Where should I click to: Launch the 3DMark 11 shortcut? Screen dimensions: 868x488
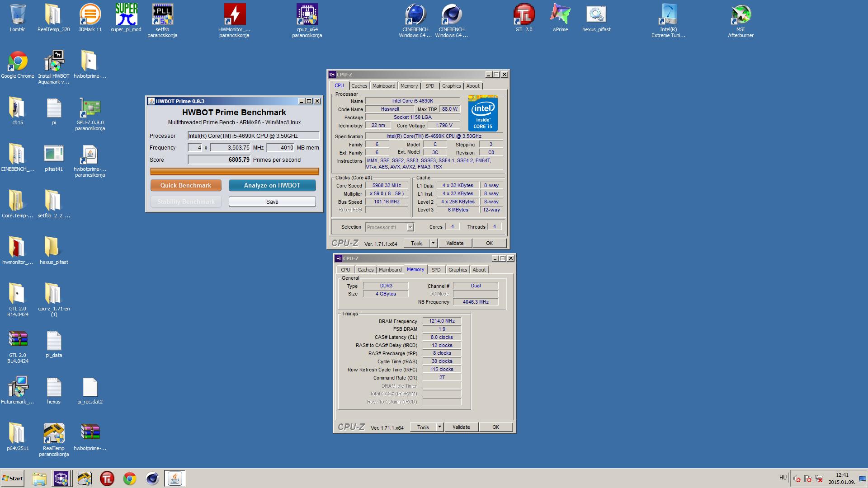(90, 14)
